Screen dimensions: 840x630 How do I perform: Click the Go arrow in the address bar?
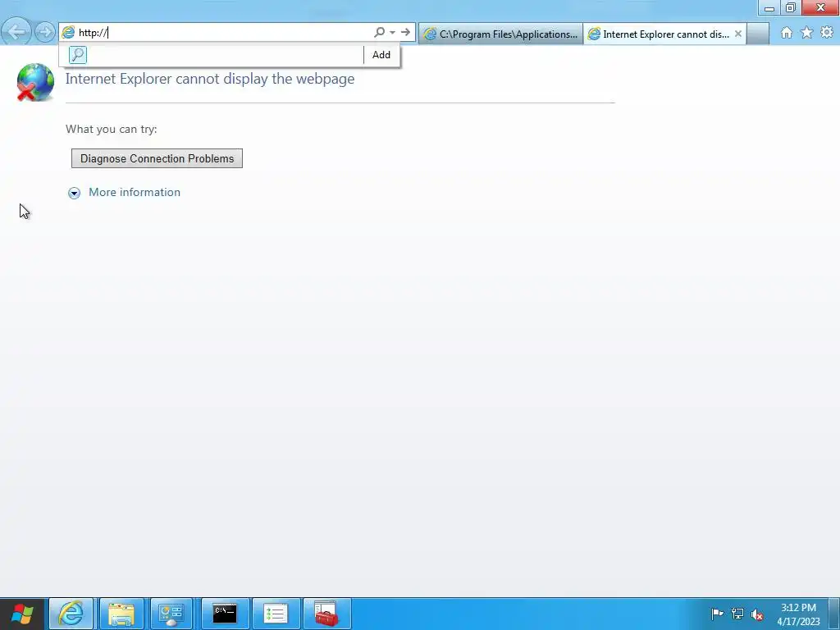(x=405, y=33)
